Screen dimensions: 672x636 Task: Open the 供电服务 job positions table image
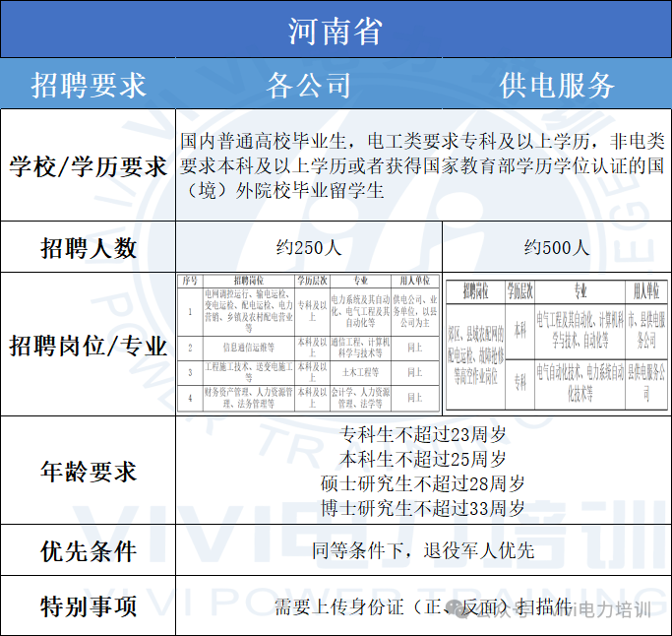(x=556, y=346)
